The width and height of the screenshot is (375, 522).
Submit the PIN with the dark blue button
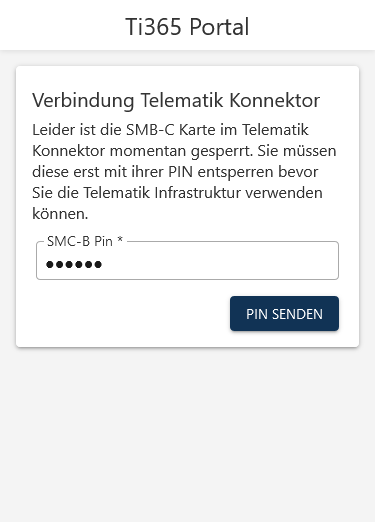click(x=284, y=314)
